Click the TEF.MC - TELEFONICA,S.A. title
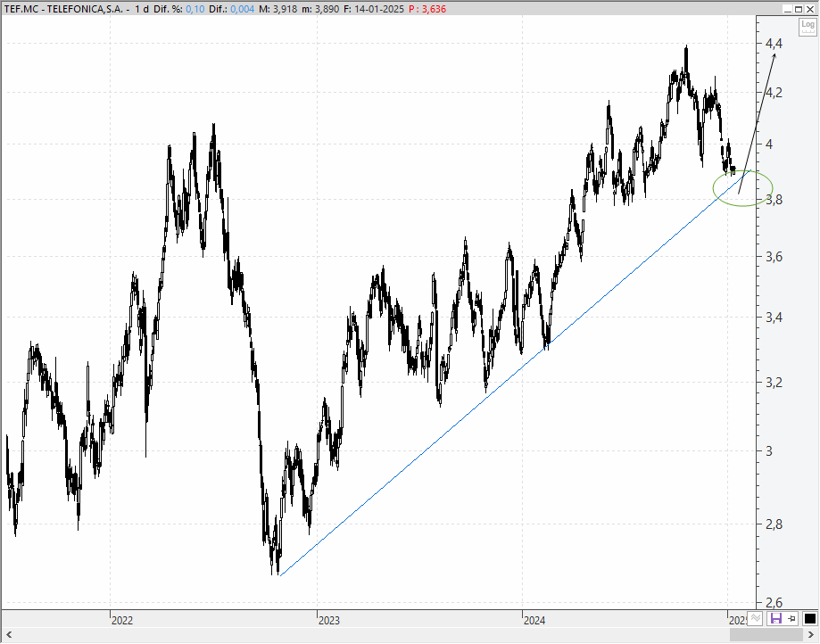 [62, 9]
